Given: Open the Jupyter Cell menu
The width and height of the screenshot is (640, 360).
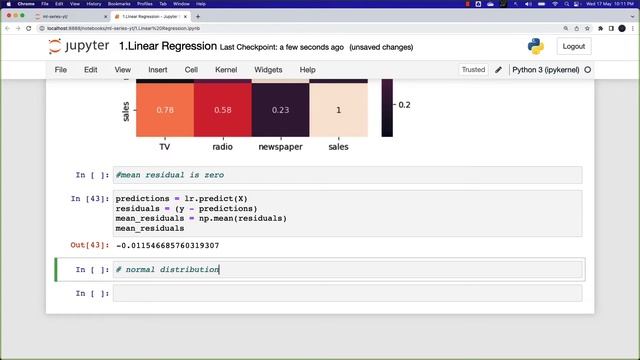Looking at the screenshot, I should coord(191,70).
